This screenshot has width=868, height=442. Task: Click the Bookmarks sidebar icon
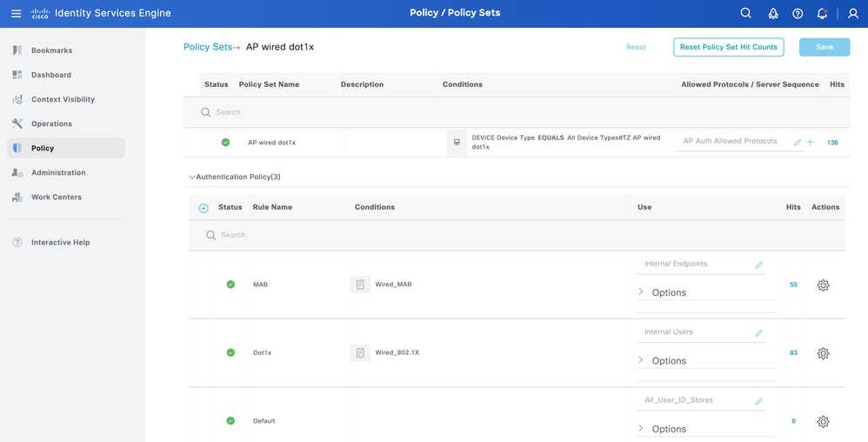pos(17,50)
